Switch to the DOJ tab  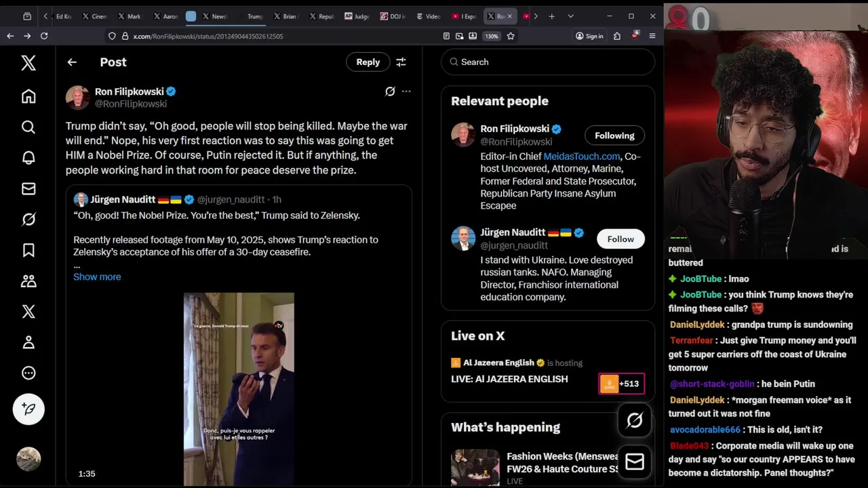[393, 16]
